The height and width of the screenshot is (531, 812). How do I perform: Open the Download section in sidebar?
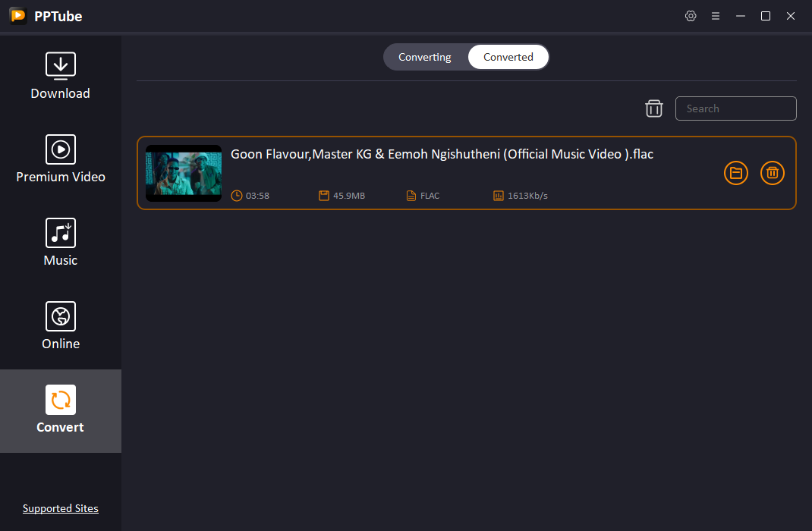click(x=61, y=77)
